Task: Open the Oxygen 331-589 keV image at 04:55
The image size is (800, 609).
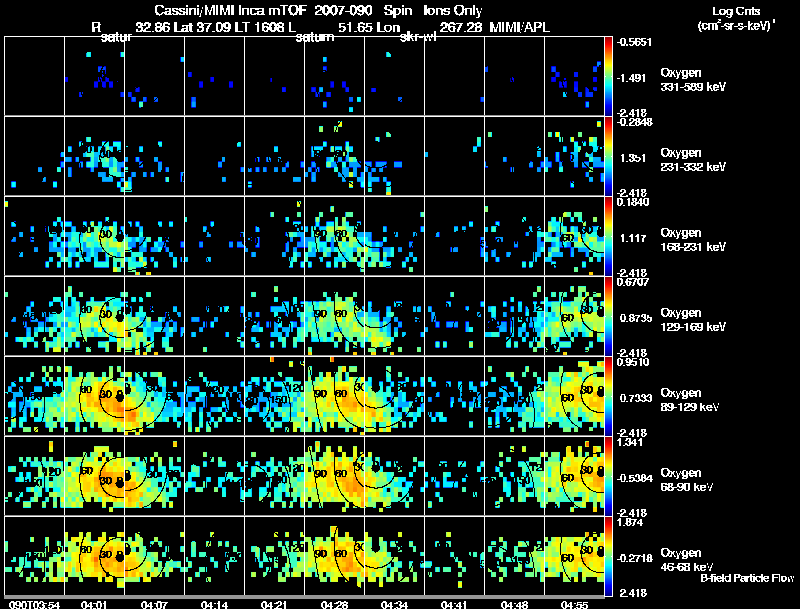Action: click(574, 76)
